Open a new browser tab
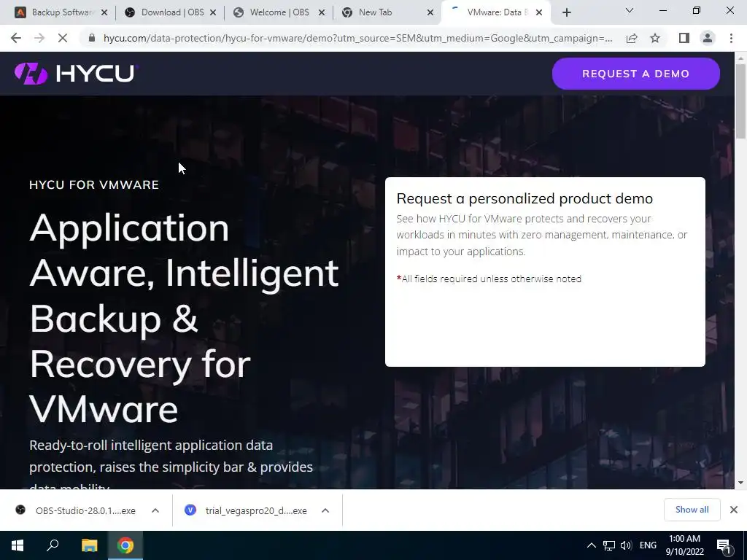The height and width of the screenshot is (560, 747). point(566,13)
